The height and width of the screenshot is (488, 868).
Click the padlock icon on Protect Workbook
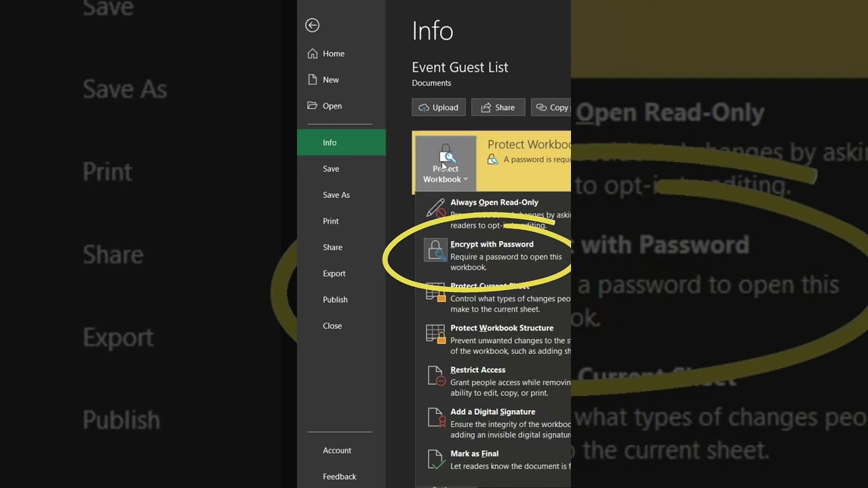click(446, 153)
